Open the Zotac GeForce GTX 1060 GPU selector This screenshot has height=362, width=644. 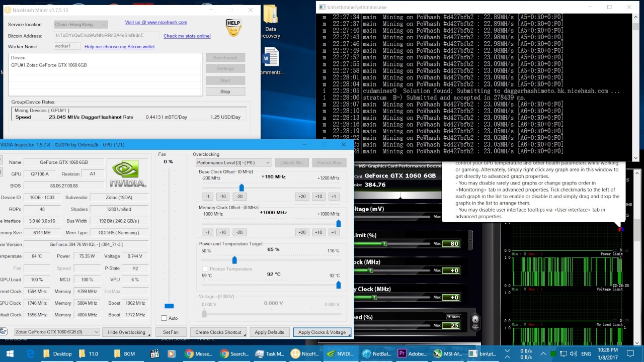tap(57, 332)
